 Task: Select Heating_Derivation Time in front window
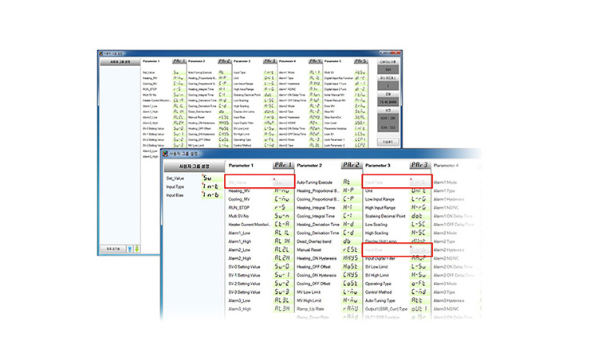coord(318,225)
